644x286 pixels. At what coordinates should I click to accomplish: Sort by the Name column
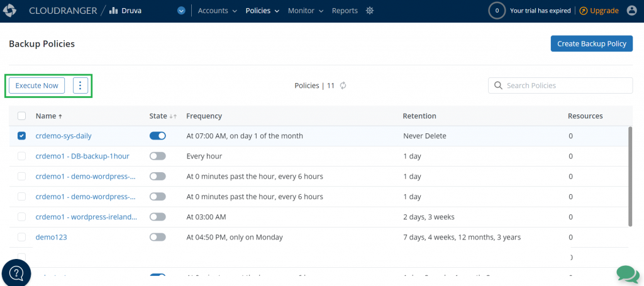pyautogui.click(x=49, y=116)
